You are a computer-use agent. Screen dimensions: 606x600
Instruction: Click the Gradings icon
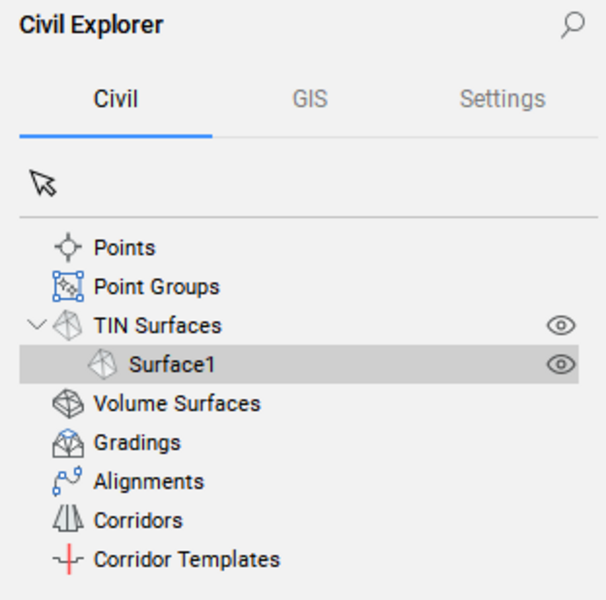pos(68,443)
